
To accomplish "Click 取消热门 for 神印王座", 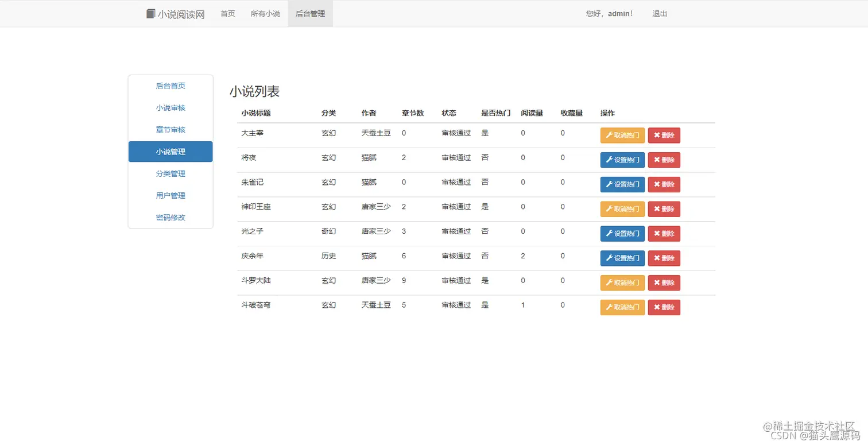I will tap(622, 209).
